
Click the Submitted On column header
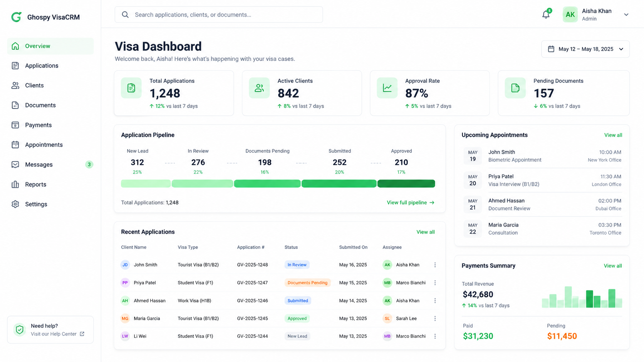click(353, 247)
